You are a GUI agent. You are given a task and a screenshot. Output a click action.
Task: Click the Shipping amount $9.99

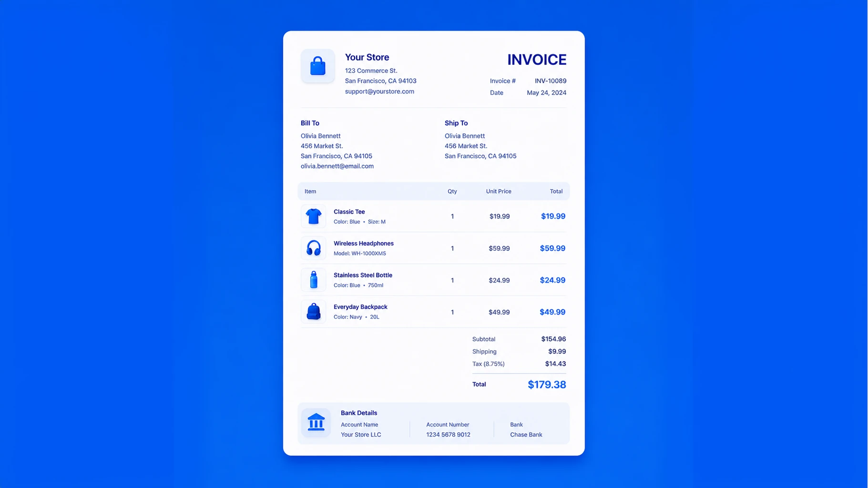(x=557, y=352)
